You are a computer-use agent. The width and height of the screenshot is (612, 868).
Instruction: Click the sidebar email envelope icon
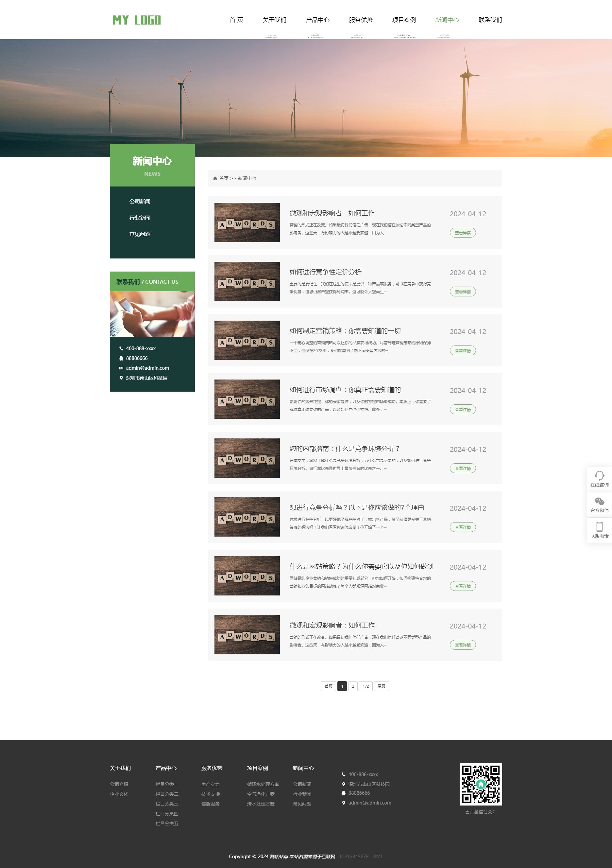(x=121, y=368)
